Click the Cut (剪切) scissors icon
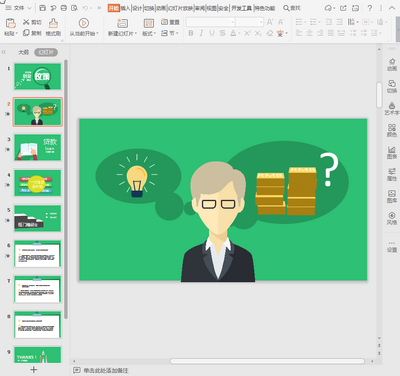The height and width of the screenshot is (376, 400). pyautogui.click(x=26, y=22)
